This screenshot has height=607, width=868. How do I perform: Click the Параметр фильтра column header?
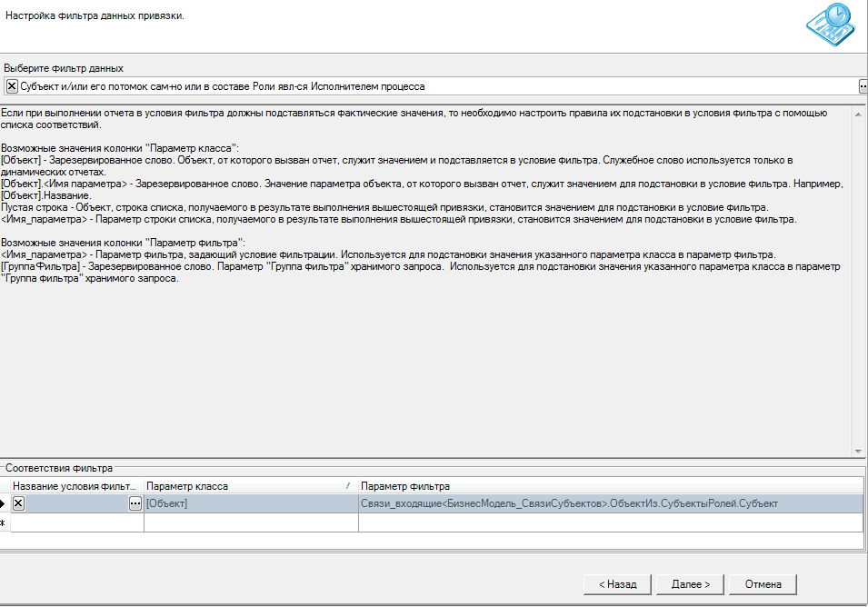coord(609,486)
